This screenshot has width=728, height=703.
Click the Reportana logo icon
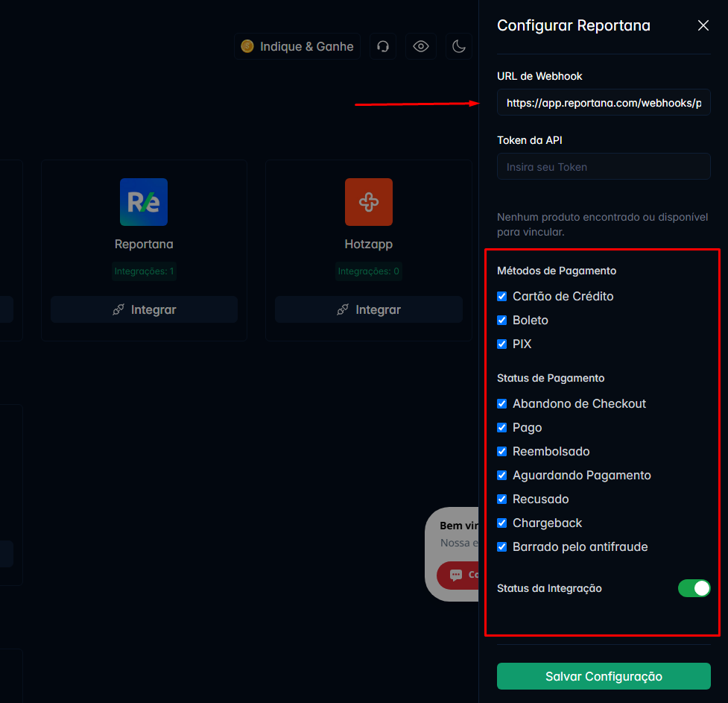[144, 202]
